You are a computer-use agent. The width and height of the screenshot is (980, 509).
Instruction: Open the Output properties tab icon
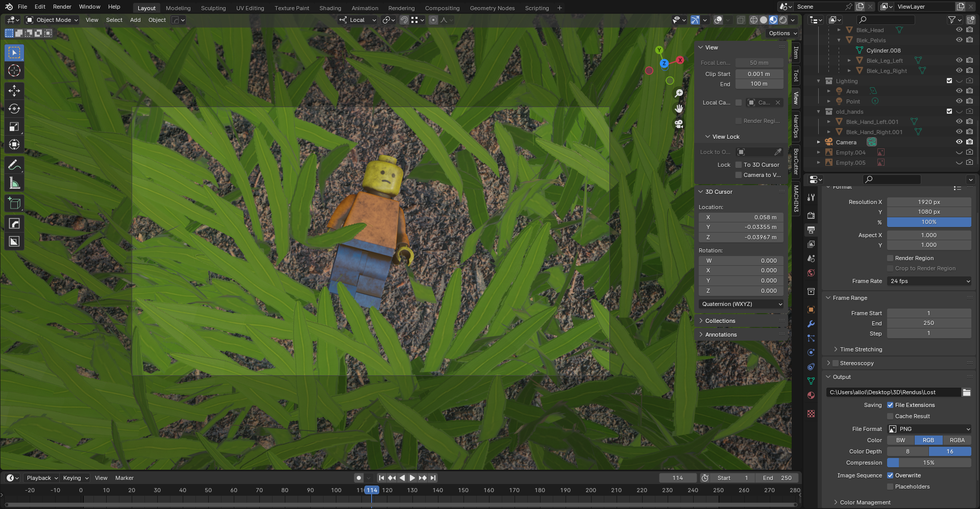811,230
